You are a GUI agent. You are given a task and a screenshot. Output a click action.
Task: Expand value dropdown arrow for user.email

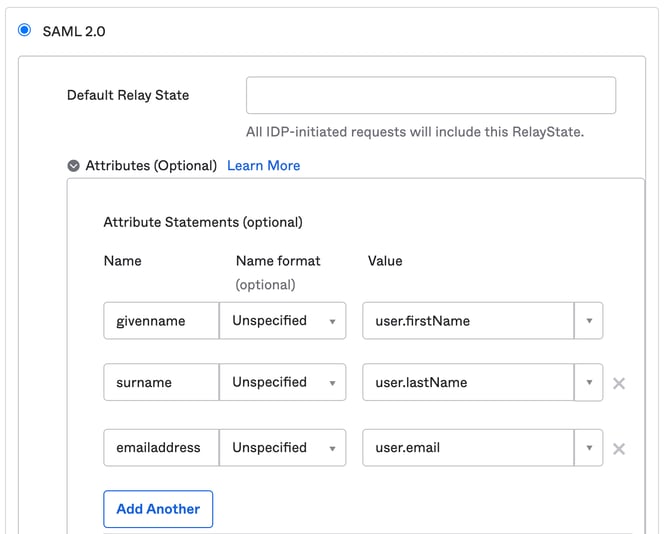tap(589, 448)
